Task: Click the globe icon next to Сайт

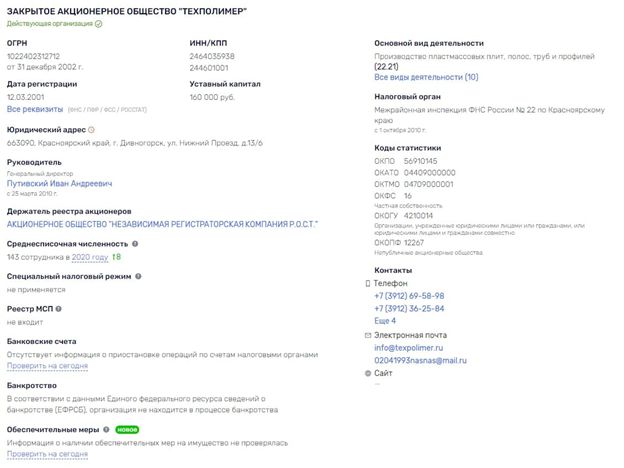Action: [x=368, y=373]
